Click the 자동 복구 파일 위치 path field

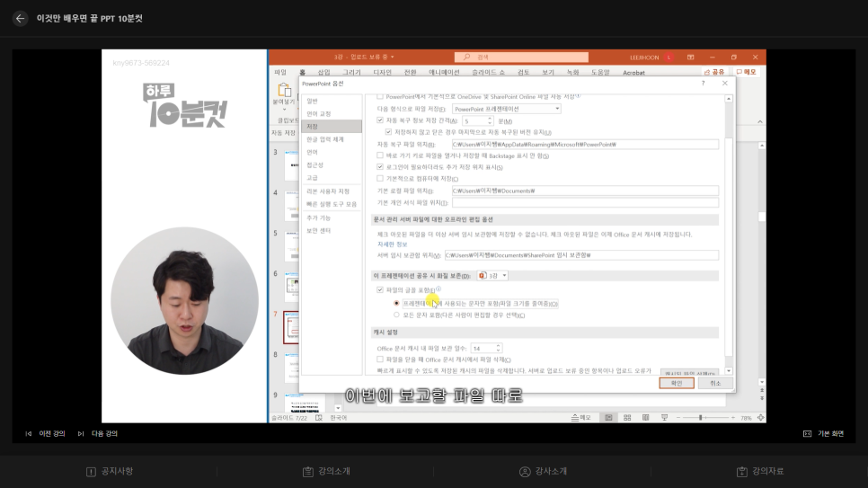pyautogui.click(x=585, y=144)
